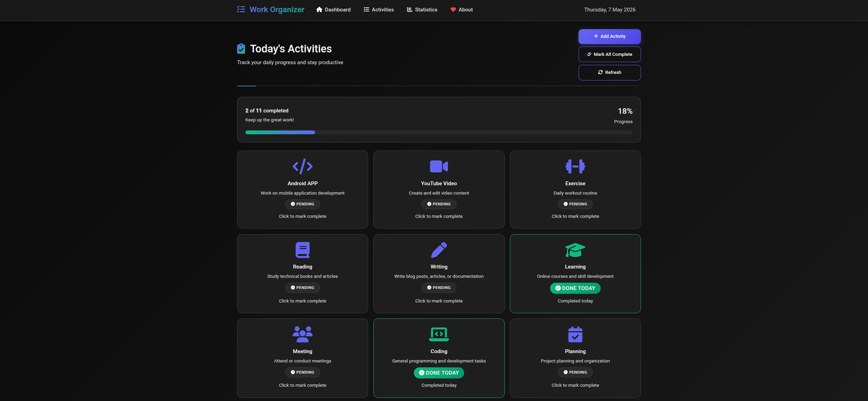Click the 'Android APP' card title
This screenshot has width=868, height=401.
point(302,183)
